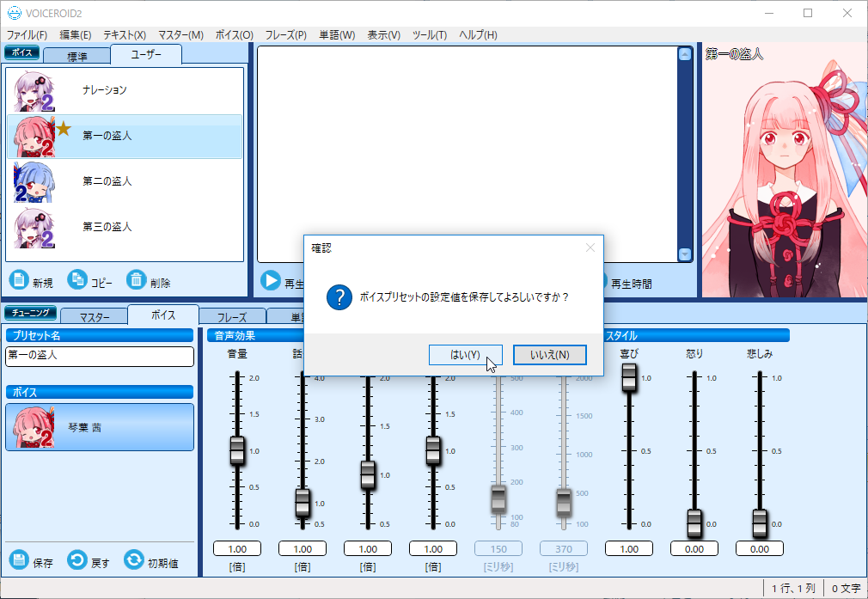
Task: Open the 編集(E) menu
Action: [76, 35]
